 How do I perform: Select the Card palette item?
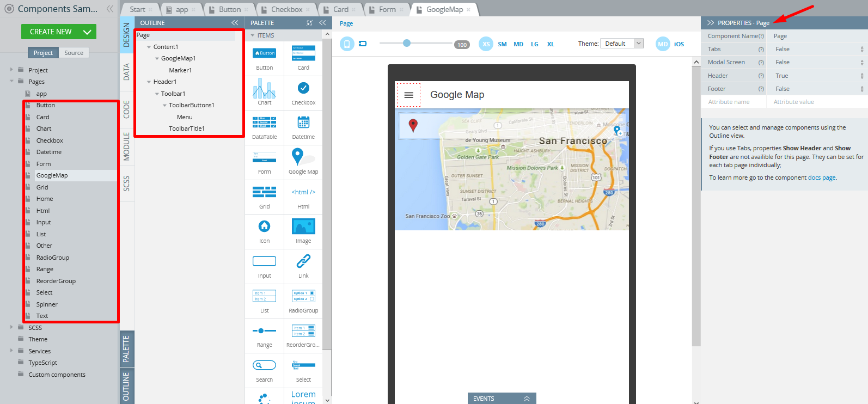click(x=303, y=58)
